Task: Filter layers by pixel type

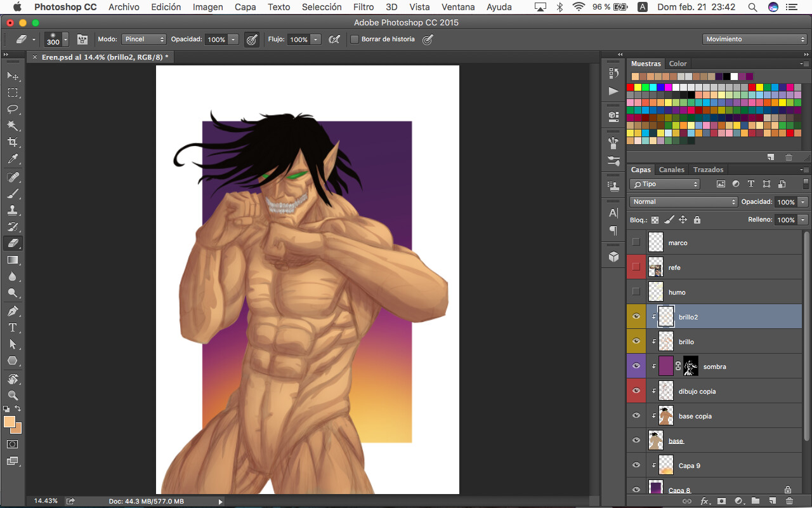Action: (x=721, y=184)
